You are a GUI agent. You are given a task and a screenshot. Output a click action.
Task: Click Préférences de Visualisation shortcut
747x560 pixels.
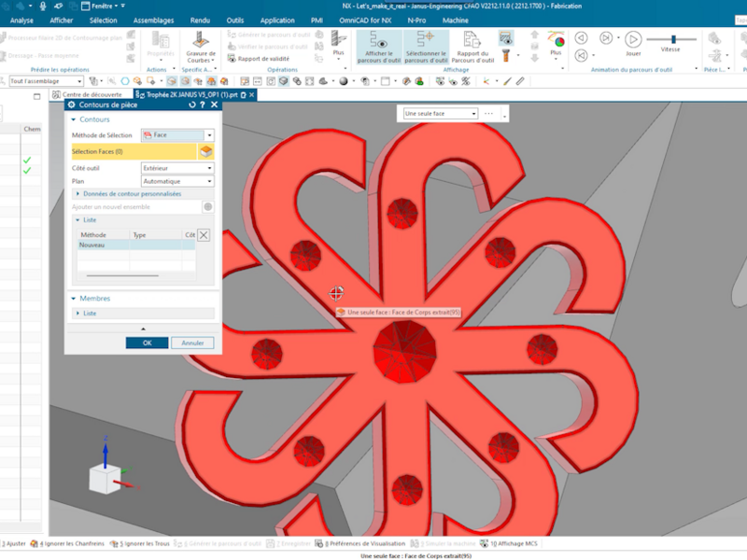point(360,544)
